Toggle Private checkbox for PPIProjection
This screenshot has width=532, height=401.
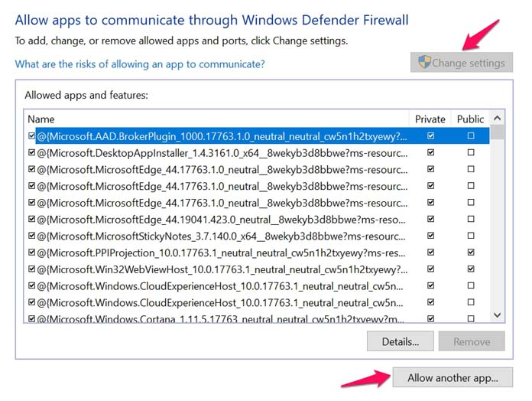point(430,253)
